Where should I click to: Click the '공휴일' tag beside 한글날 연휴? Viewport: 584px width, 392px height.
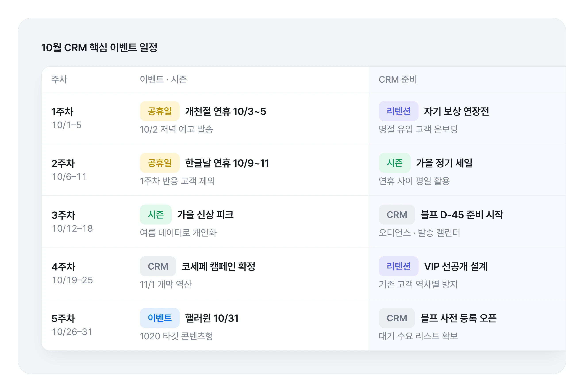(x=160, y=163)
